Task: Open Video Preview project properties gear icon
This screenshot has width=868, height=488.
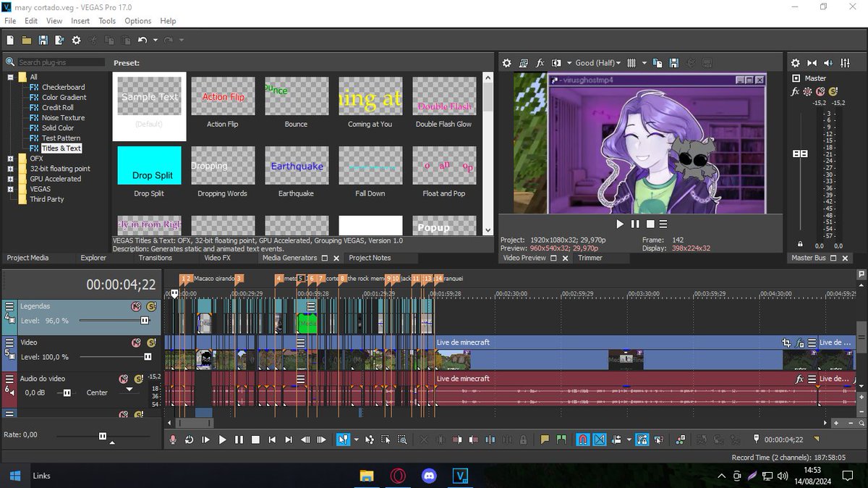Action: pos(507,63)
